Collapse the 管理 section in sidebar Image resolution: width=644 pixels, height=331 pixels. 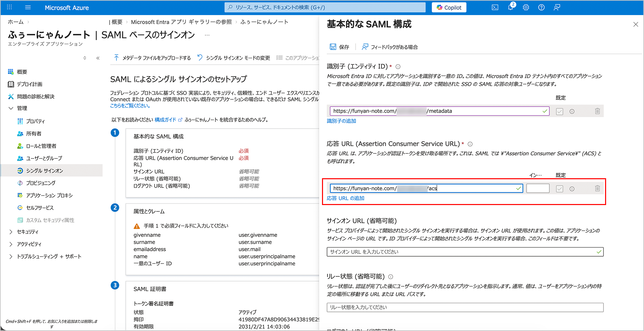coord(11,108)
